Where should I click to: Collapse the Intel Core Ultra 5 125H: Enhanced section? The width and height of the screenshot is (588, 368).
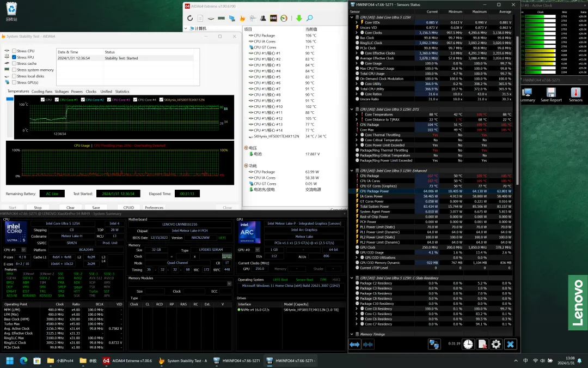click(351, 171)
